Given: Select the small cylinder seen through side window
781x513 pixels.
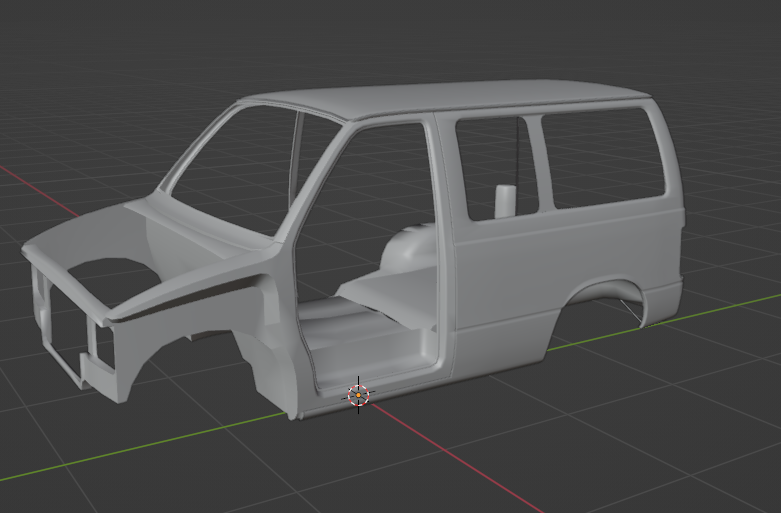Looking at the screenshot, I should coord(506,201).
